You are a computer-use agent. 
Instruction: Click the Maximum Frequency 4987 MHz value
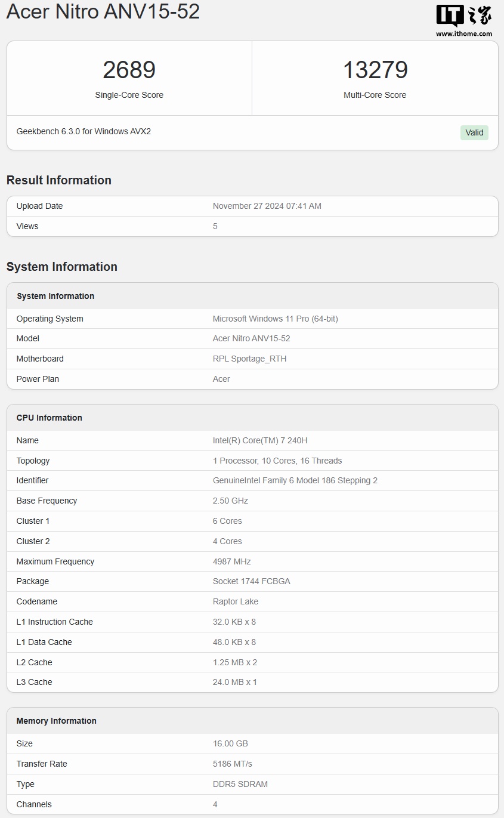pyautogui.click(x=231, y=561)
